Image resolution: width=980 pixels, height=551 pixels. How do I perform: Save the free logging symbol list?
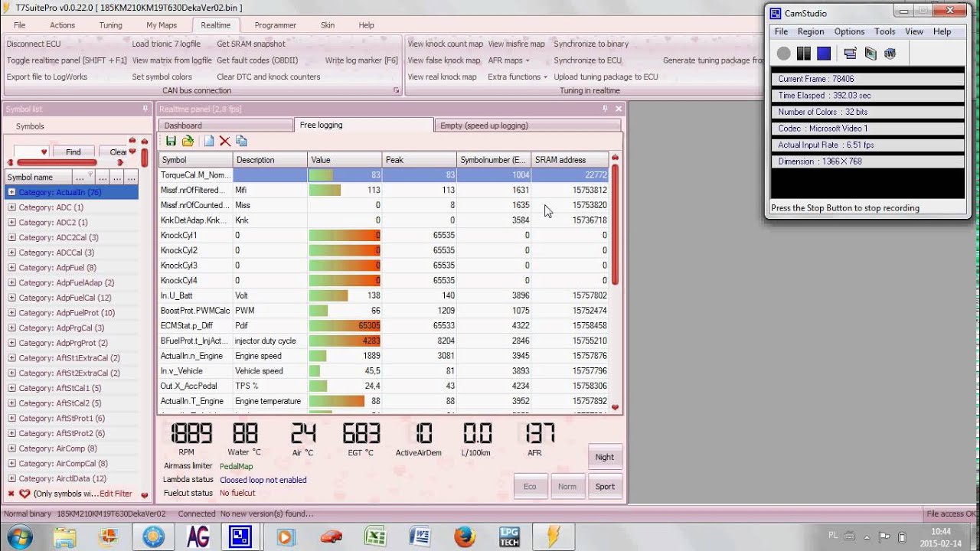coord(171,141)
